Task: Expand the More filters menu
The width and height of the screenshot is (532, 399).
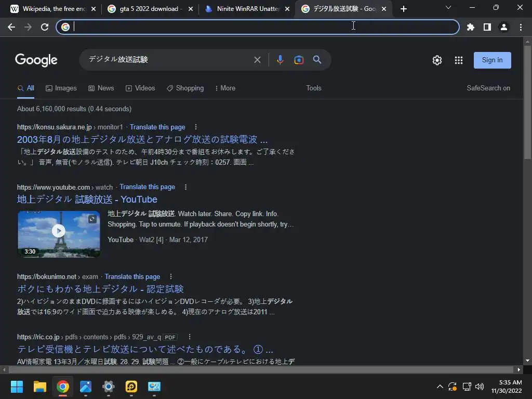Action: click(x=225, y=88)
